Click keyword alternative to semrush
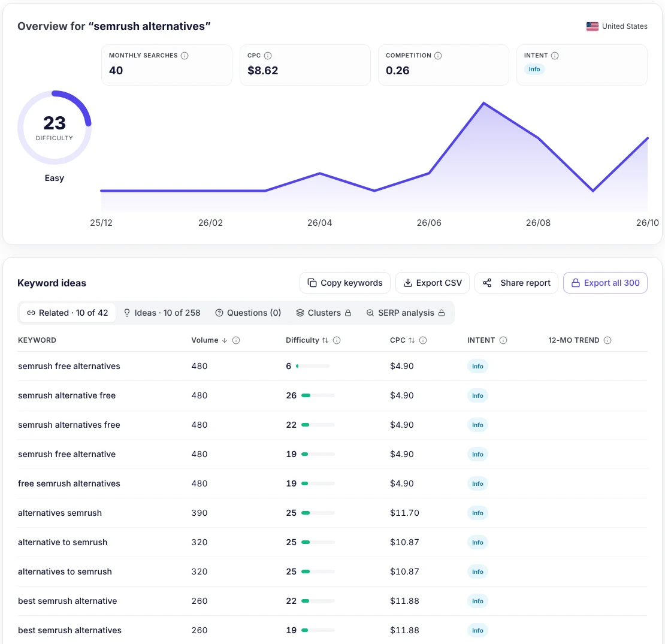Image resolution: width=665 pixels, height=644 pixels. 63,542
